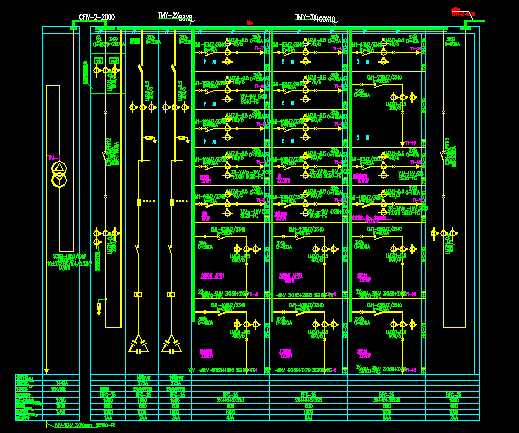
Task: Select the left capacitor bank delta symbol
Action: [139, 344]
